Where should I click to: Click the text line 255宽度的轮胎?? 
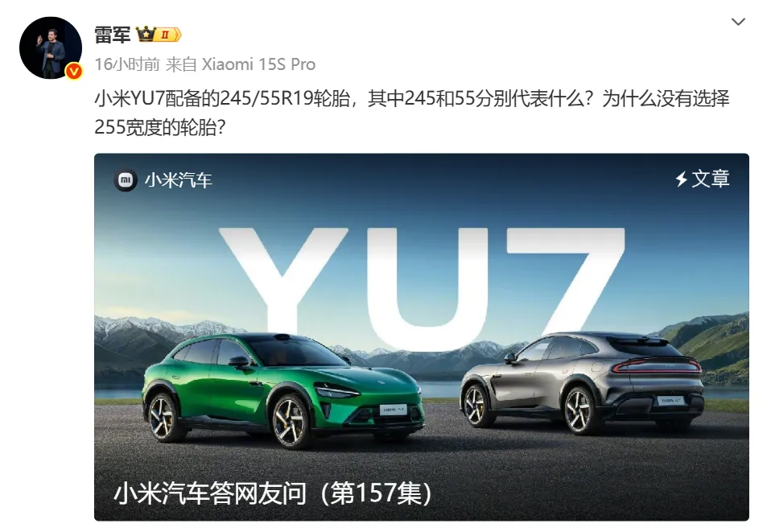pos(160,127)
